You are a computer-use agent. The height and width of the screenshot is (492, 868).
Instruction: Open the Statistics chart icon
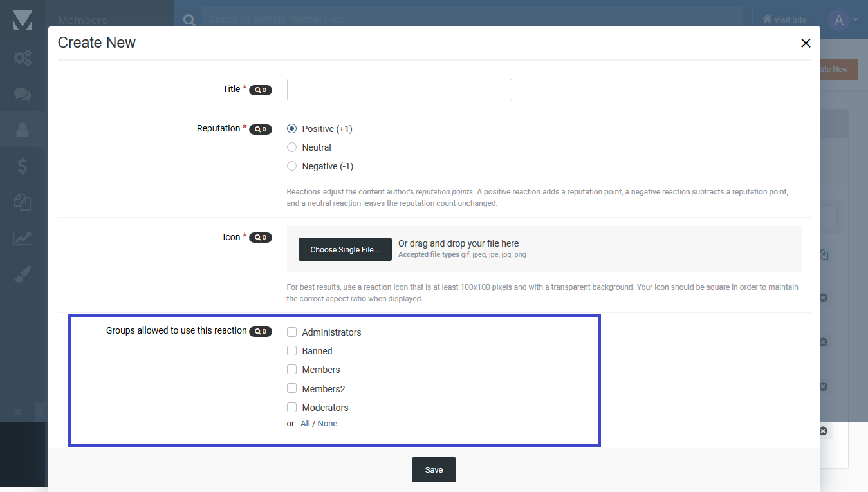click(x=23, y=238)
